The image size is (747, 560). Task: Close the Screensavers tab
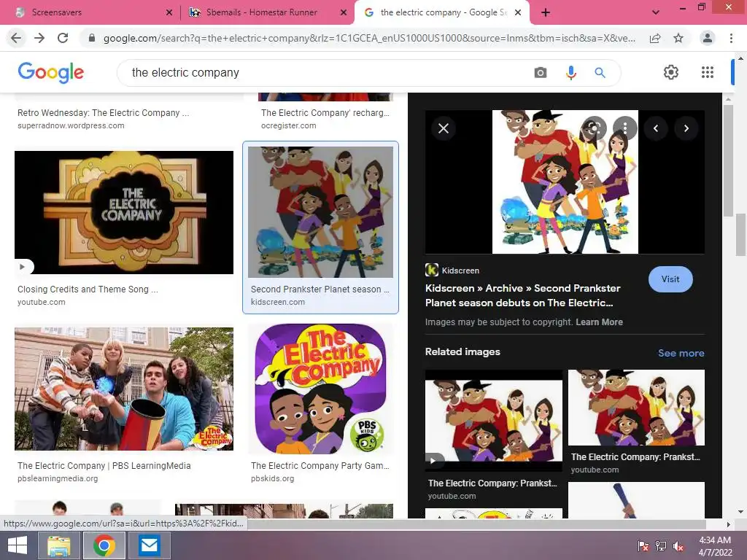pos(169,12)
